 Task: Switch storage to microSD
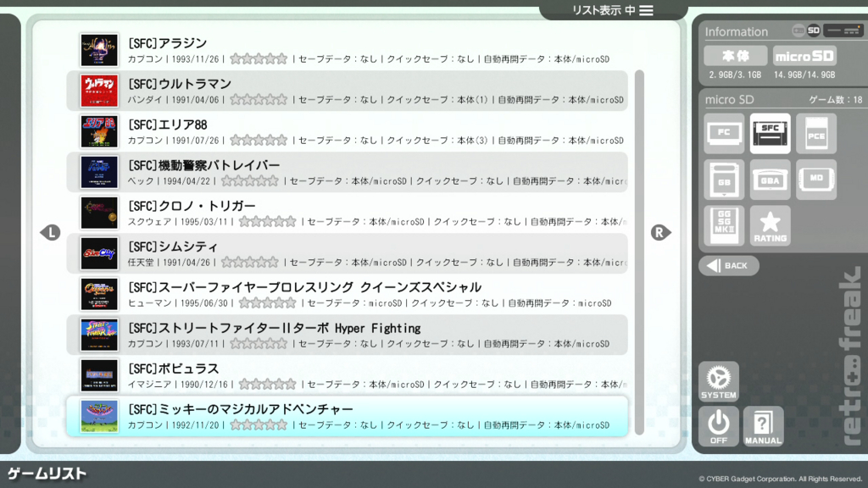(x=804, y=56)
